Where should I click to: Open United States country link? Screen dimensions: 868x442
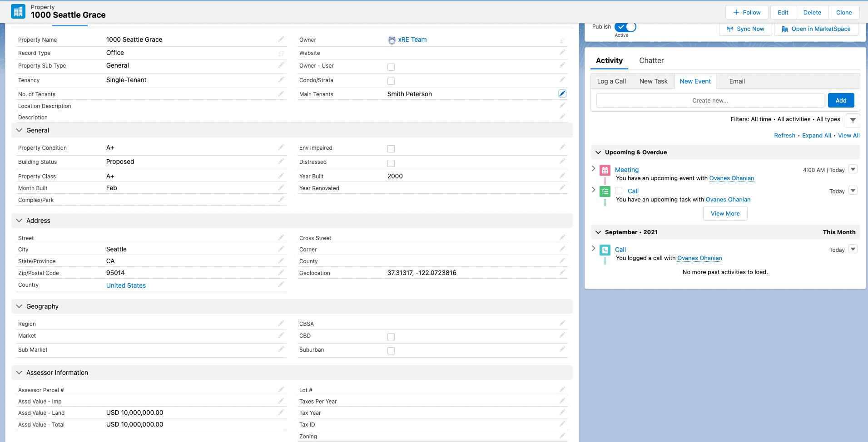point(126,285)
